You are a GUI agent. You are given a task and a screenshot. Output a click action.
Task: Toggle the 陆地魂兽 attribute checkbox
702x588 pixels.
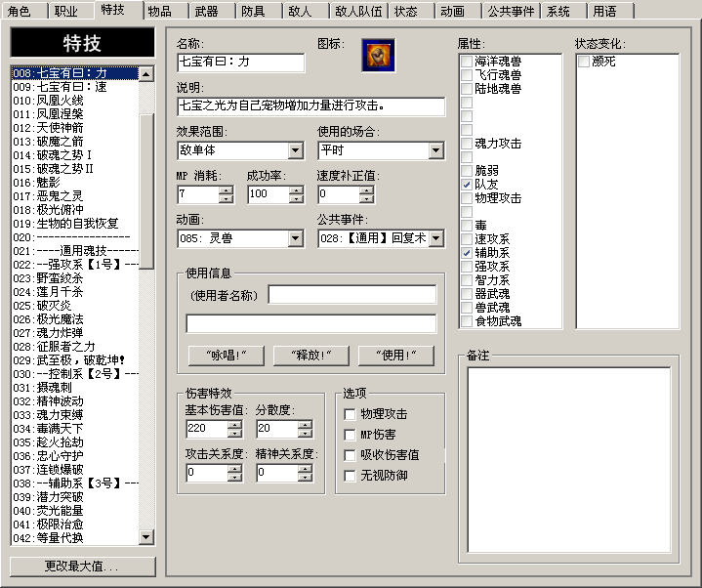(x=467, y=89)
